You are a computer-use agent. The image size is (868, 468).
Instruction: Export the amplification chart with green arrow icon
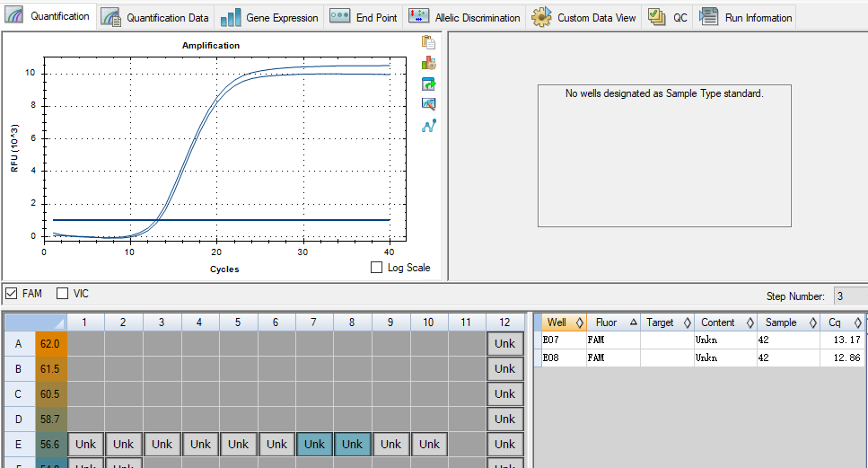click(x=428, y=84)
